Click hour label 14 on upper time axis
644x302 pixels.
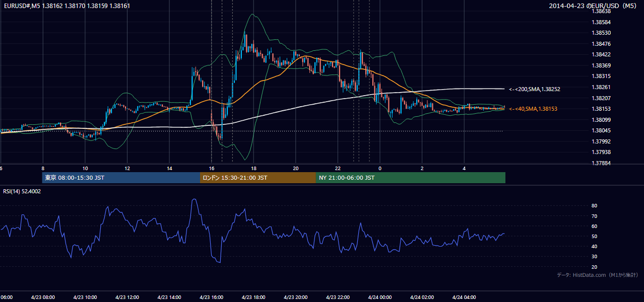coord(169,168)
